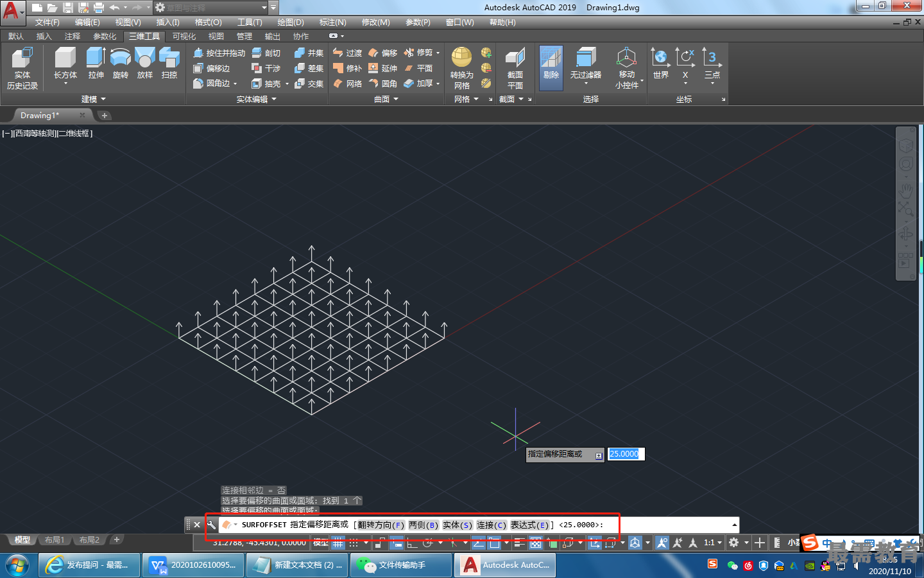Expand the 实体编辑 panel dropdown
This screenshot has height=578, width=924.
tap(257, 99)
